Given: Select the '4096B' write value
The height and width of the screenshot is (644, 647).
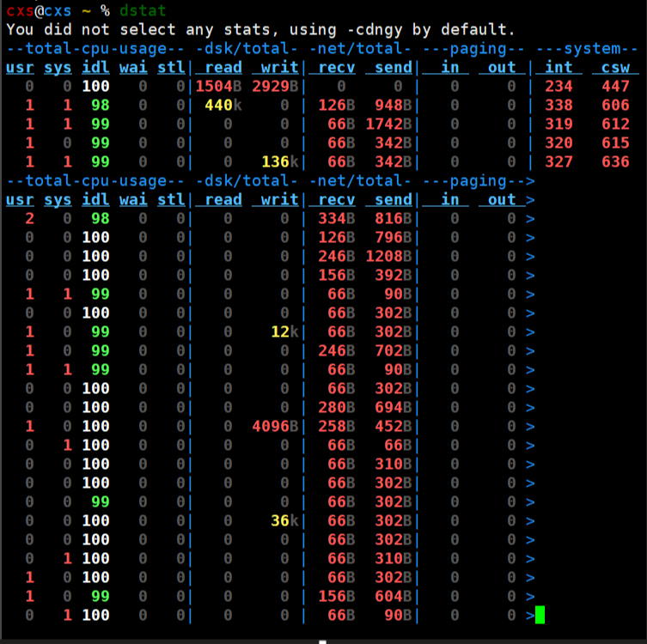Looking at the screenshot, I should (275, 426).
